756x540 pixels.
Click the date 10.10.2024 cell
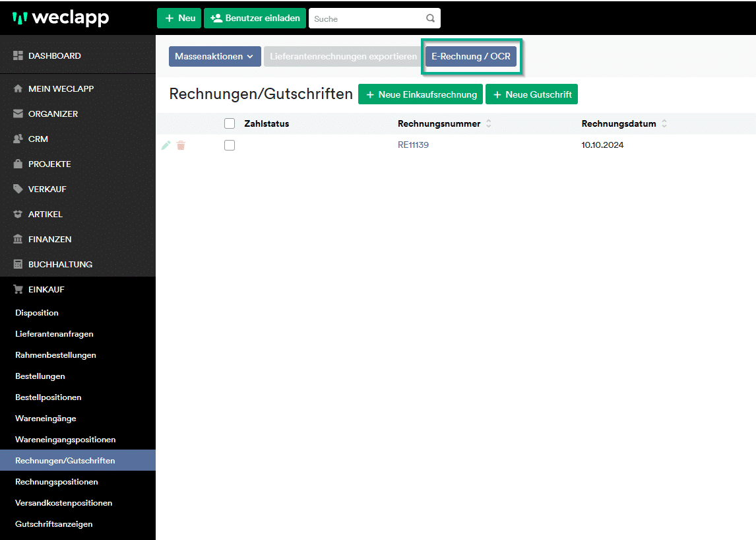tap(602, 145)
